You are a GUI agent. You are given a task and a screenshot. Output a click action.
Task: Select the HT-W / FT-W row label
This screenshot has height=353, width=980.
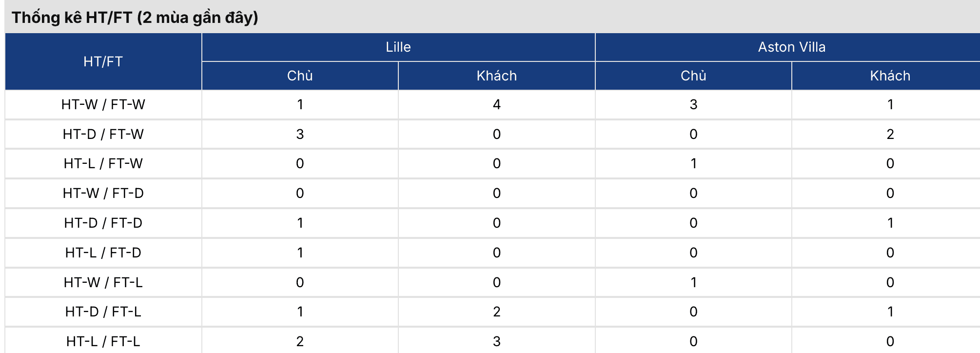(103, 104)
